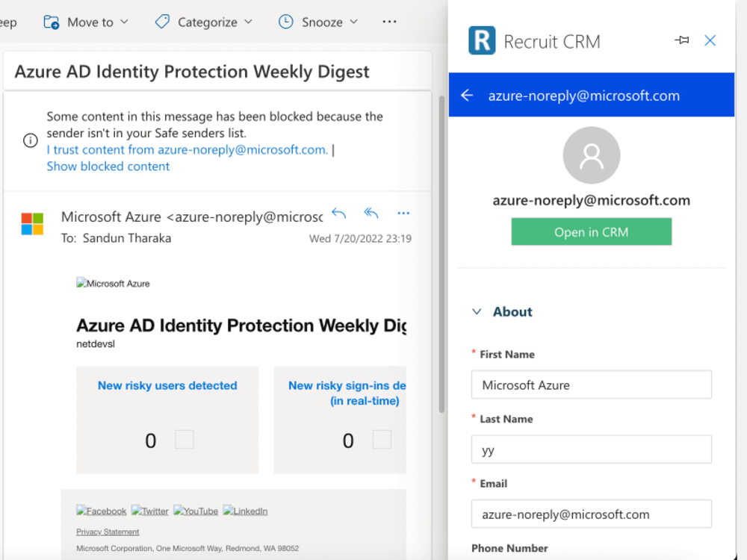The image size is (747, 560).
Task: Open the Privacy Statement link
Action: pos(108,532)
